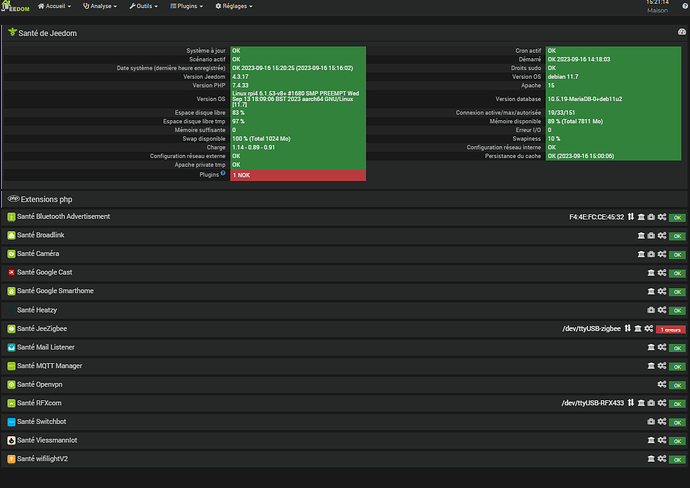This screenshot has width=690, height=488.
Task: Open cogs icon on Santé JeeZigbee row
Action: [x=649, y=329]
